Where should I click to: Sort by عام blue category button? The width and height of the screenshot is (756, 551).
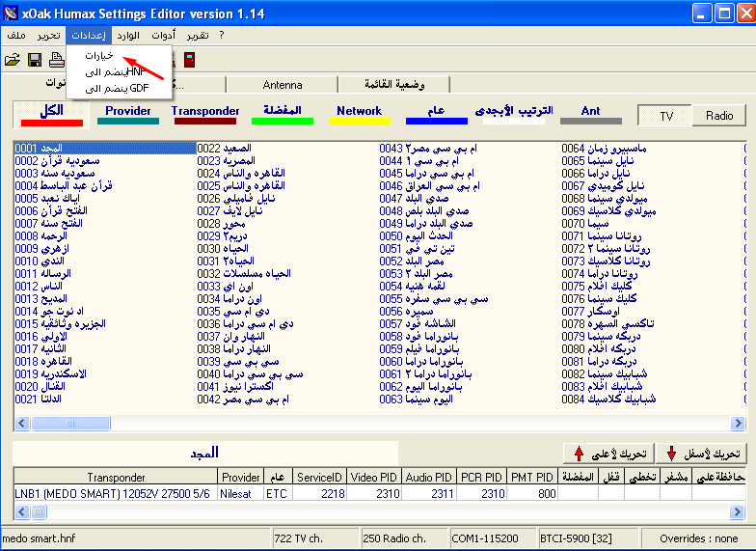pyautogui.click(x=436, y=114)
